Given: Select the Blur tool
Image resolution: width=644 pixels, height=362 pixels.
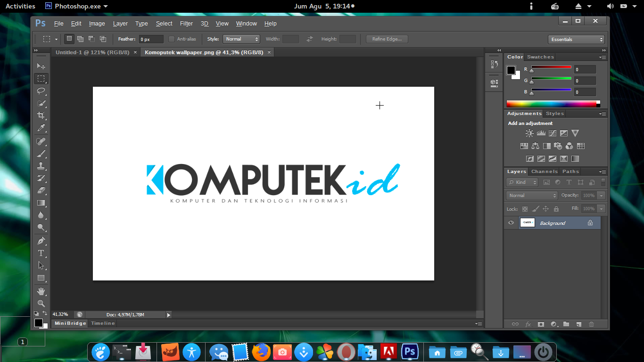Looking at the screenshot, I should (41, 215).
